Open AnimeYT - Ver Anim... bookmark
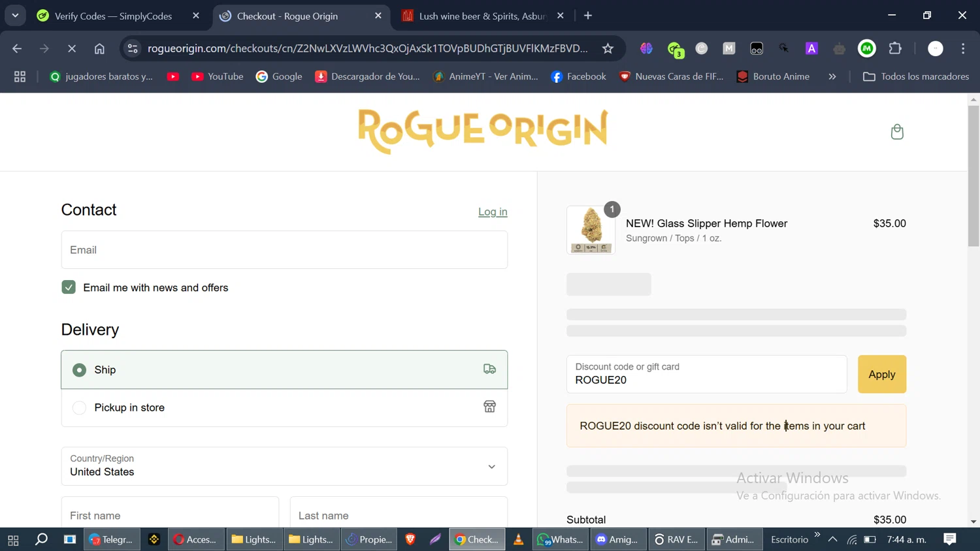The width and height of the screenshot is (980, 551). 485,76
